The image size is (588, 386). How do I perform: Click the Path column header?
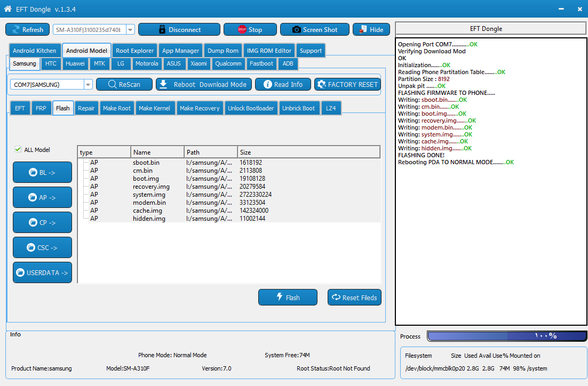[x=211, y=152]
